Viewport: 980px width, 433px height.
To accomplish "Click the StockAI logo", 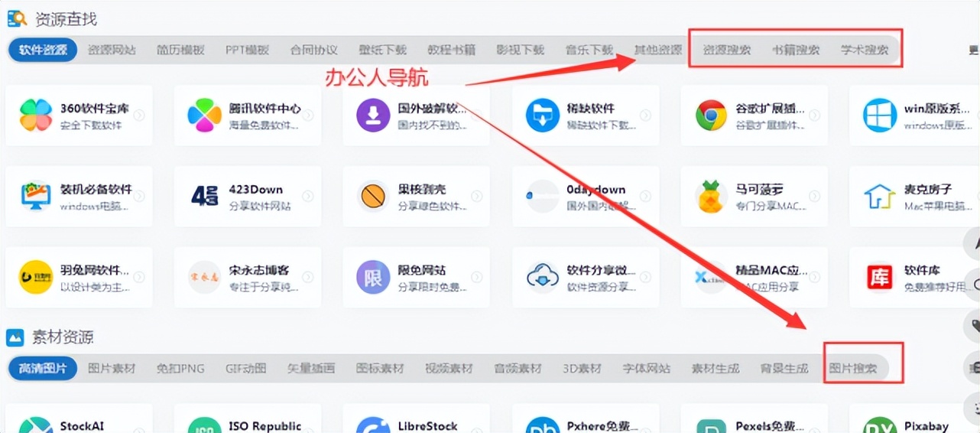I will click(35, 425).
